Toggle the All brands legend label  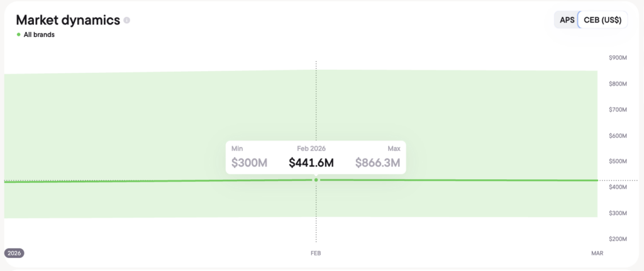[39, 35]
